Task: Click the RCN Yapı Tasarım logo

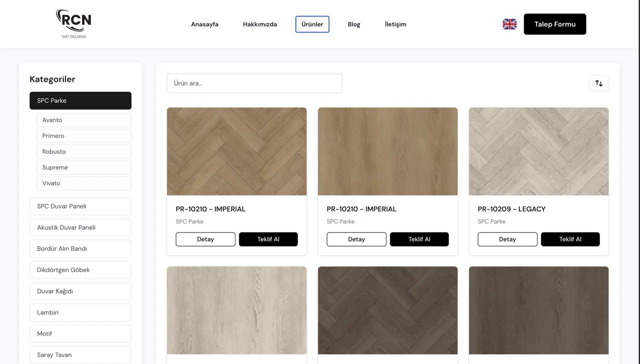Action: point(73,24)
